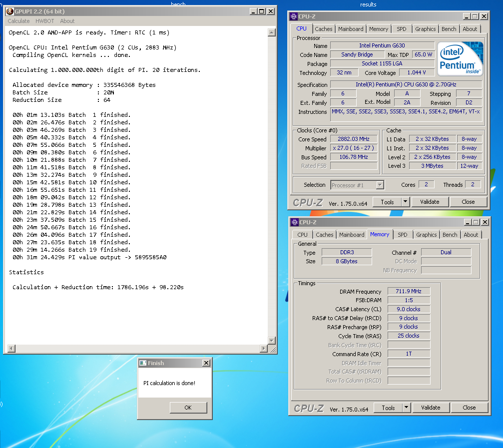503x448 pixels.
Task: Click the lower CPU-Z window title icon
Action: (x=295, y=222)
